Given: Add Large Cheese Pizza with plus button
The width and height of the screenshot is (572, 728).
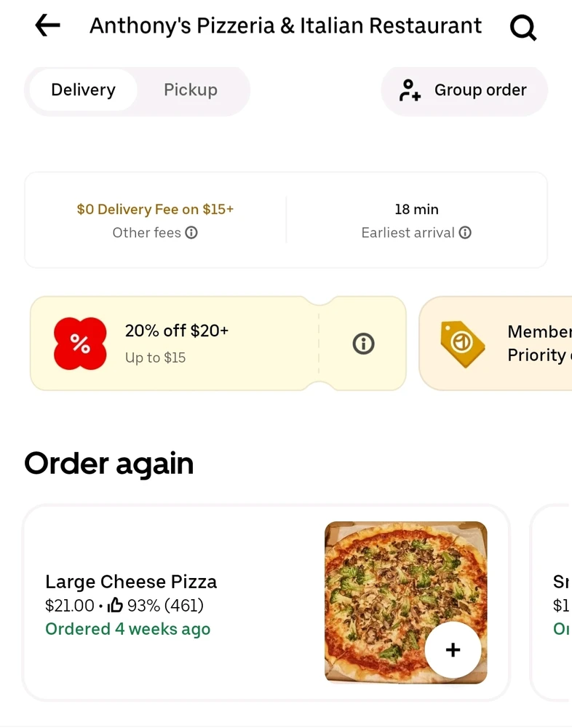Looking at the screenshot, I should [x=453, y=650].
